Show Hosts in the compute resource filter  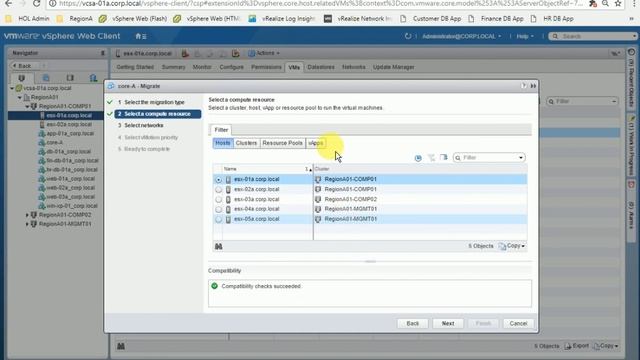coord(223,143)
